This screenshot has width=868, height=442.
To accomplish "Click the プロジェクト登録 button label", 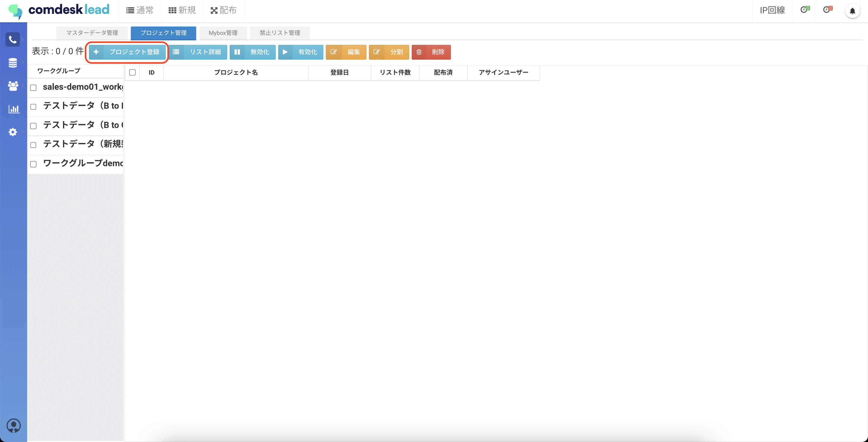I will 134,52.
